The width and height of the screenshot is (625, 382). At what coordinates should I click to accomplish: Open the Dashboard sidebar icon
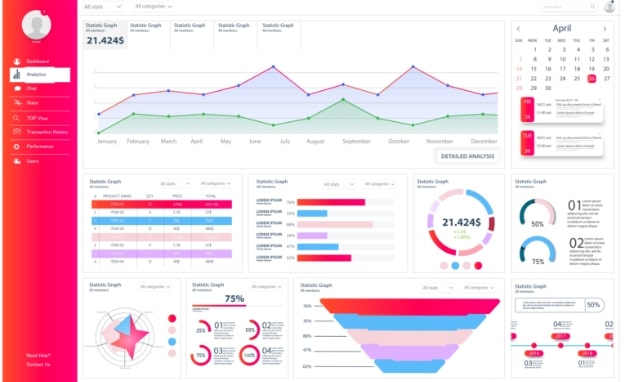coord(17,61)
